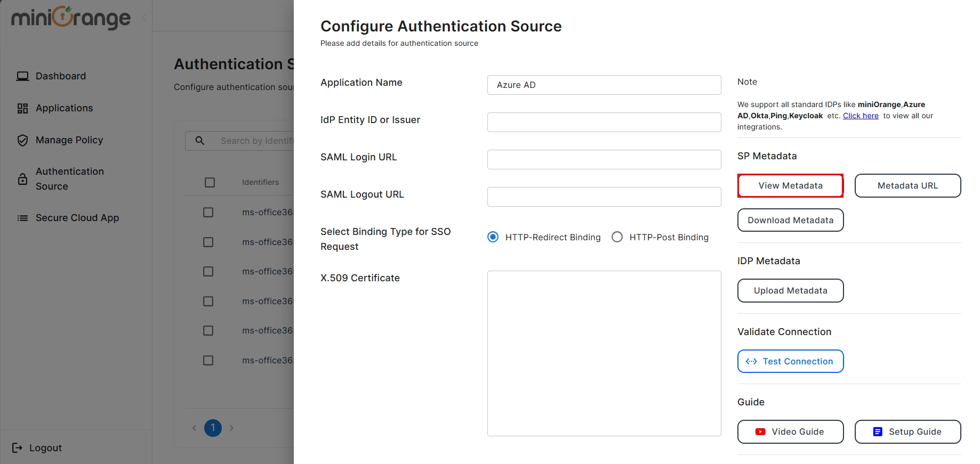Click the Applications grid icon

[x=22, y=108]
